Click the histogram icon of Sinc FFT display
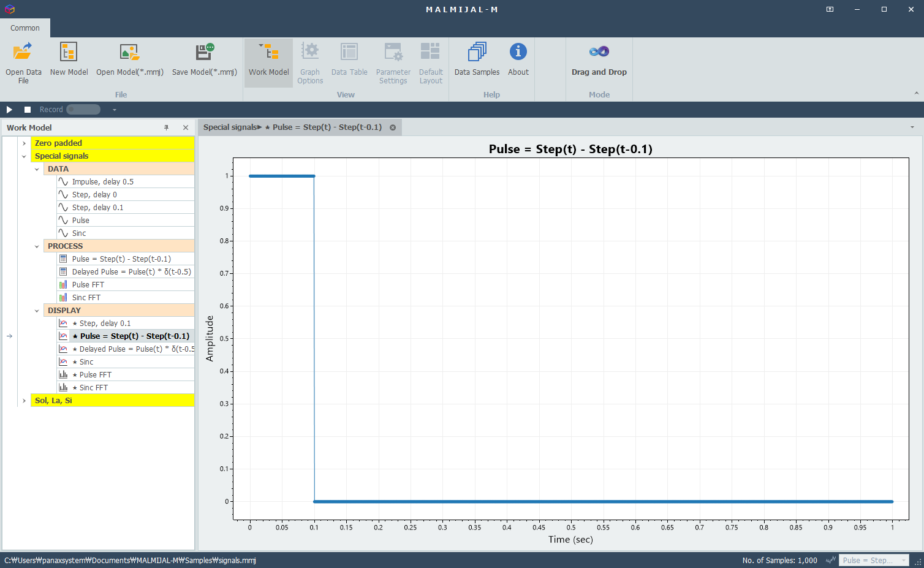924x568 pixels. click(x=63, y=388)
